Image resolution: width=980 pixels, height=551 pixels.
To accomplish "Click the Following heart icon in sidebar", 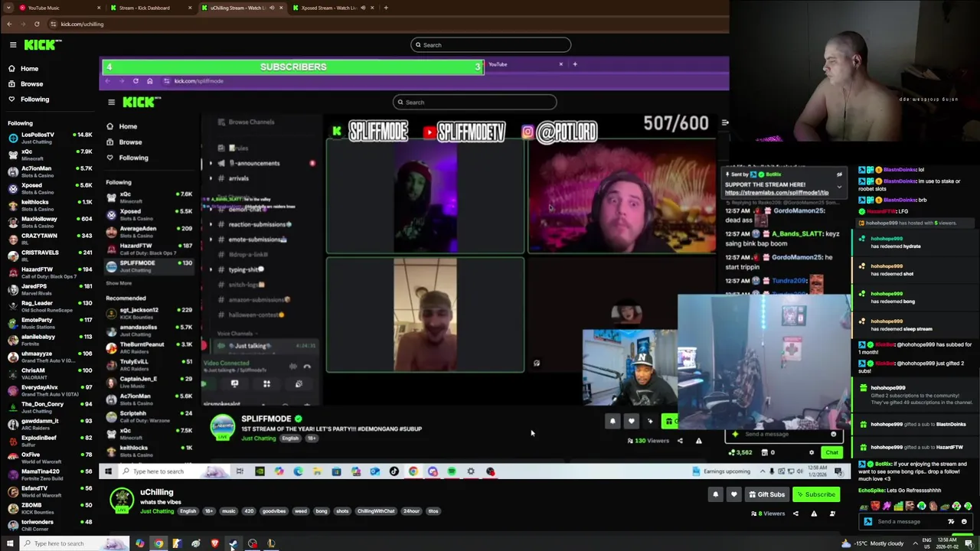I will pos(11,99).
